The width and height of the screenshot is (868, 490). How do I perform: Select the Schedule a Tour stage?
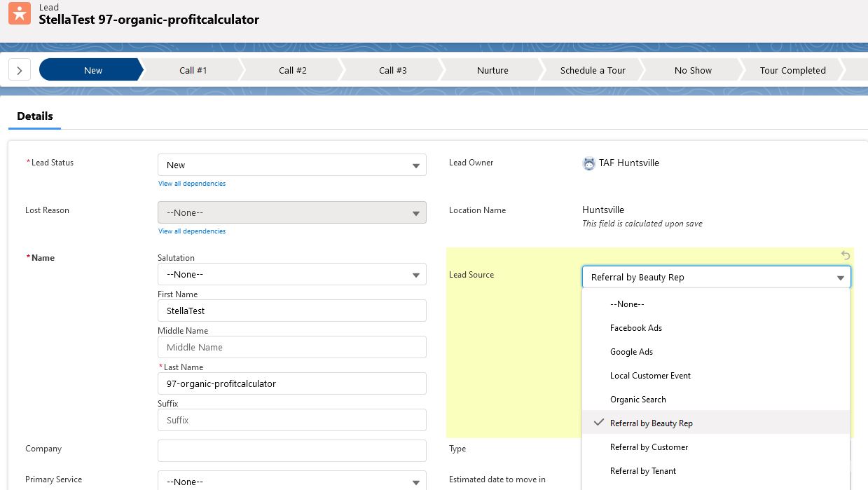pyautogui.click(x=593, y=70)
